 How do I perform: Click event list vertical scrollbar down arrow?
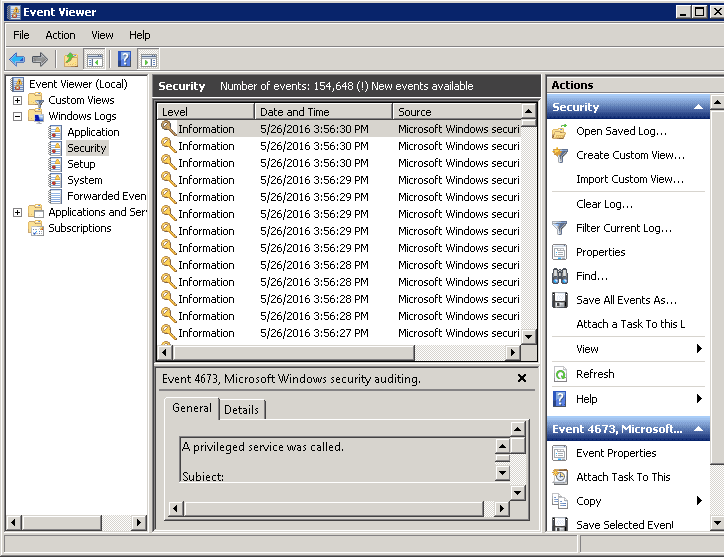point(529,337)
